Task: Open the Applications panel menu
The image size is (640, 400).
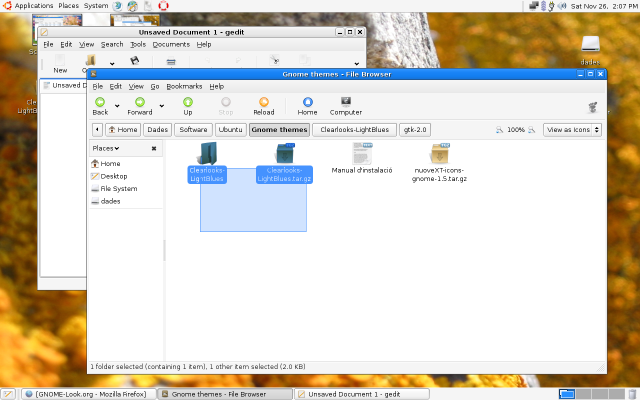Action: pos(34,6)
